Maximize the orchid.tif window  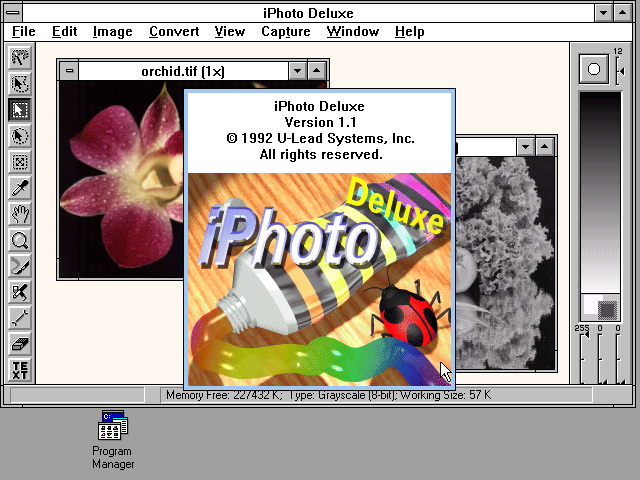coord(317,71)
